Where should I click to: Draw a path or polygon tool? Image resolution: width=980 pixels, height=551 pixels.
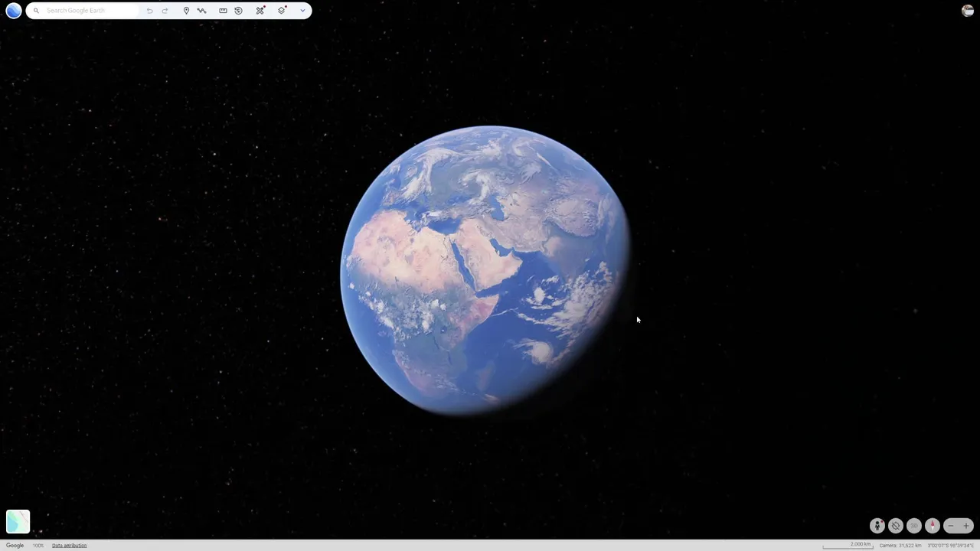click(x=201, y=11)
